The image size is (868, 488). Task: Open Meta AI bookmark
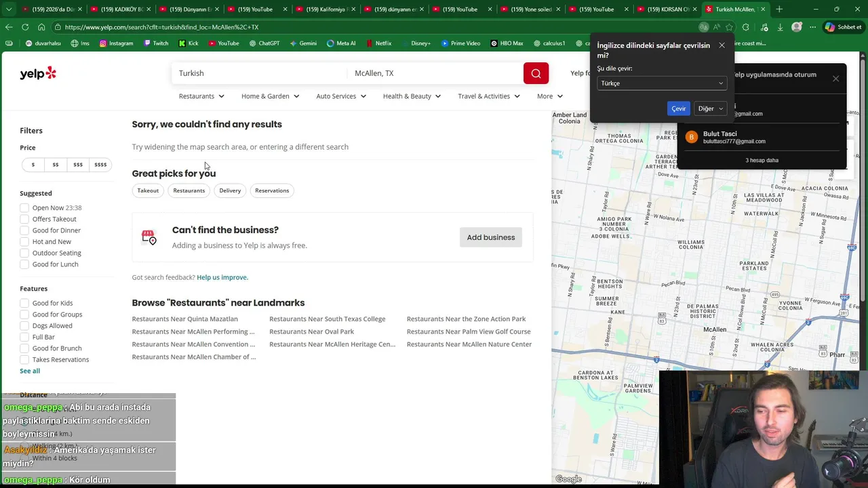(341, 43)
